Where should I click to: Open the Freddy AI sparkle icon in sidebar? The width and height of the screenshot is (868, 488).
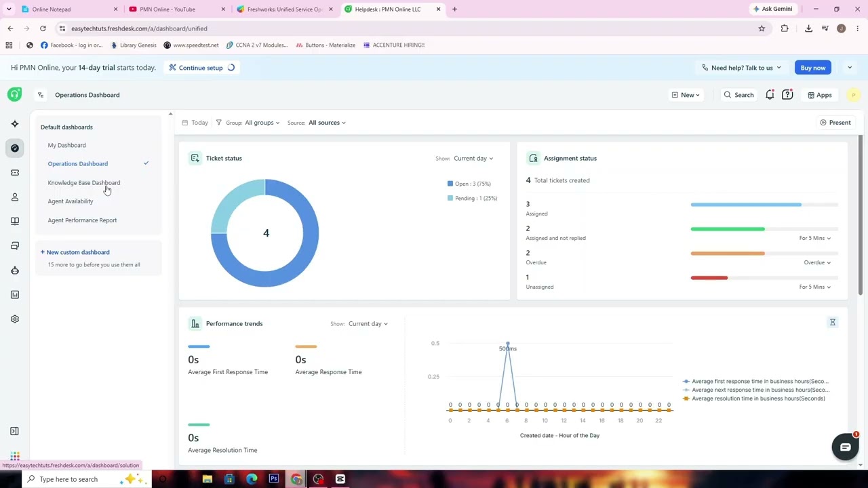(15, 124)
